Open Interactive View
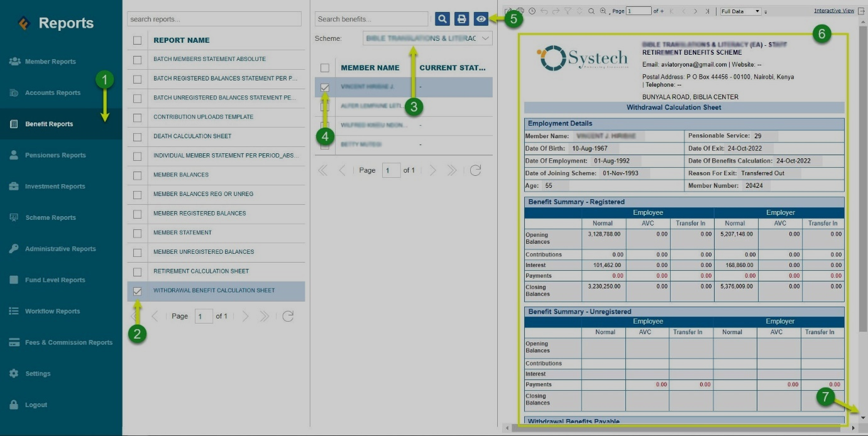The image size is (868, 436). click(833, 10)
